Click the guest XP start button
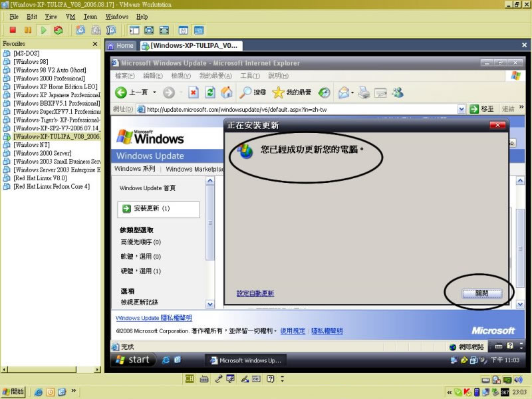The width and height of the screenshot is (532, 399). click(134, 360)
